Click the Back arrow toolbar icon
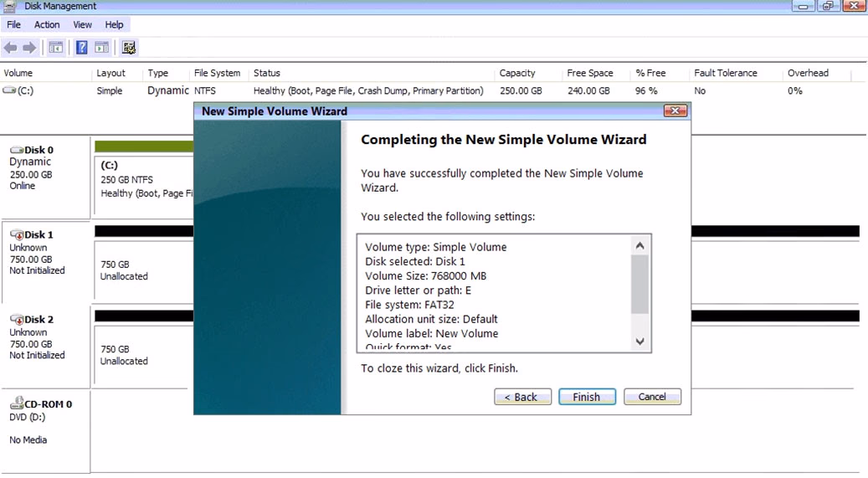 pos(10,48)
